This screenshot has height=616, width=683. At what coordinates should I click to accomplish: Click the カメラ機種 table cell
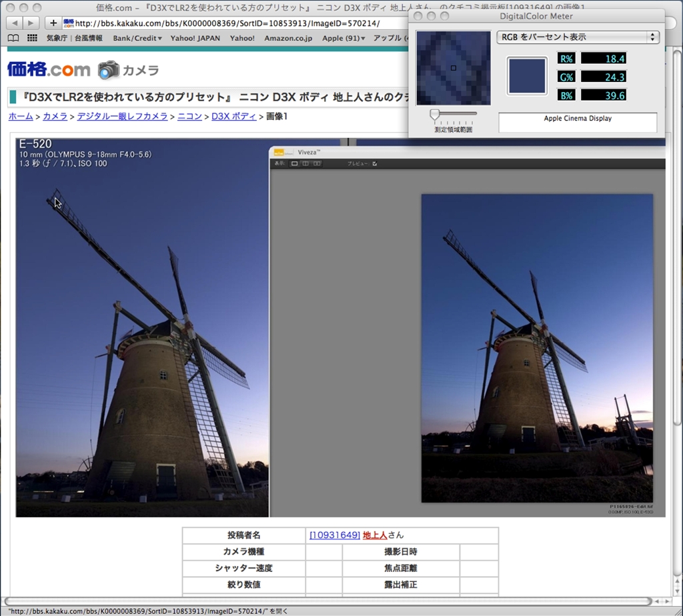click(x=244, y=551)
